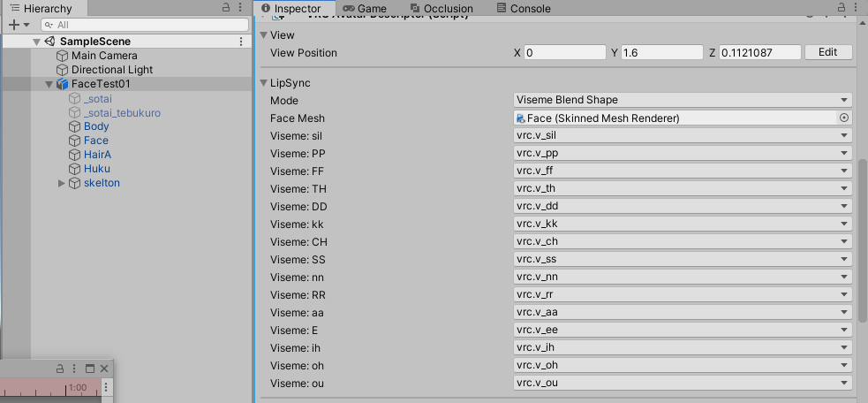The image size is (868, 403).
Task: Open the LipSync Mode dropdown
Action: pos(683,100)
